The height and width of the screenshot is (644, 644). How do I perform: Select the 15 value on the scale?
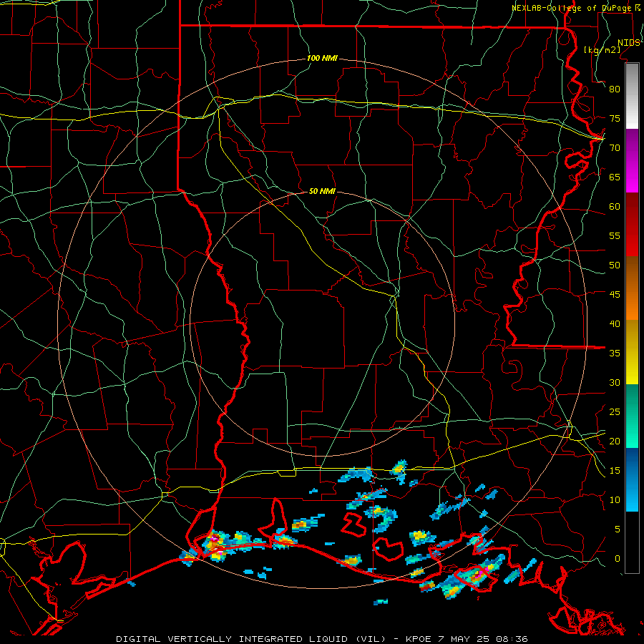[x=615, y=471]
